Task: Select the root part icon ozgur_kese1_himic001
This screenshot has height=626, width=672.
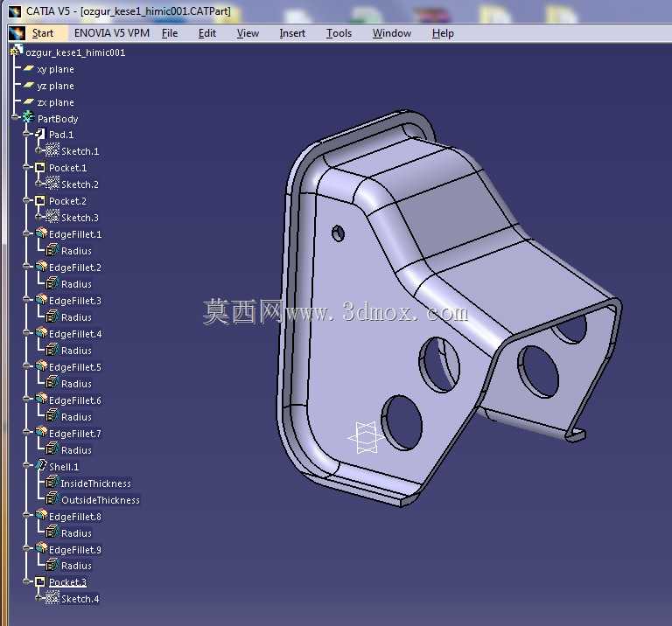Action: (17, 51)
